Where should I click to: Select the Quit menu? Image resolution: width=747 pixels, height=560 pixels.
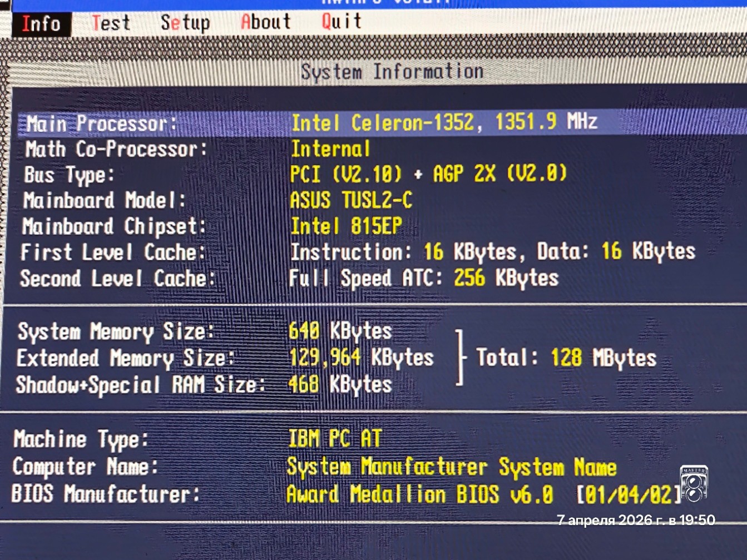[x=342, y=21]
